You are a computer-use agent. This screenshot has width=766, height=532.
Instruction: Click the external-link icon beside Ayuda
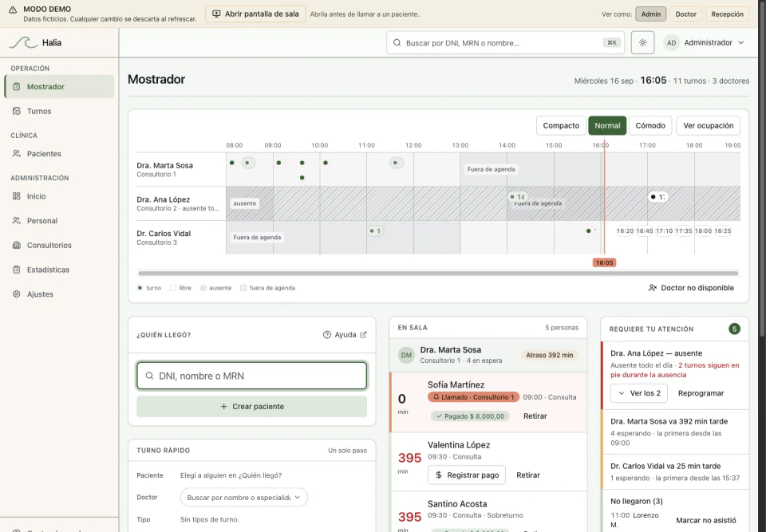[x=363, y=335]
